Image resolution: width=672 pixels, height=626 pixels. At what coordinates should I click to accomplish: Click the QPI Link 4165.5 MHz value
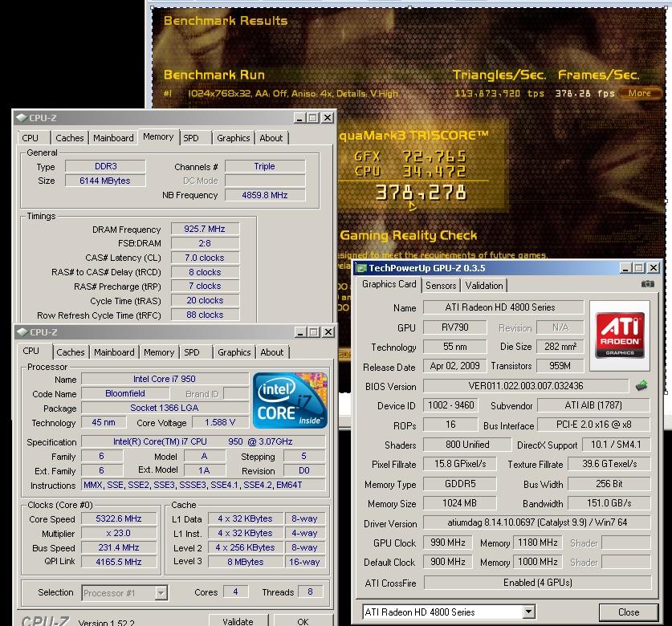point(119,562)
